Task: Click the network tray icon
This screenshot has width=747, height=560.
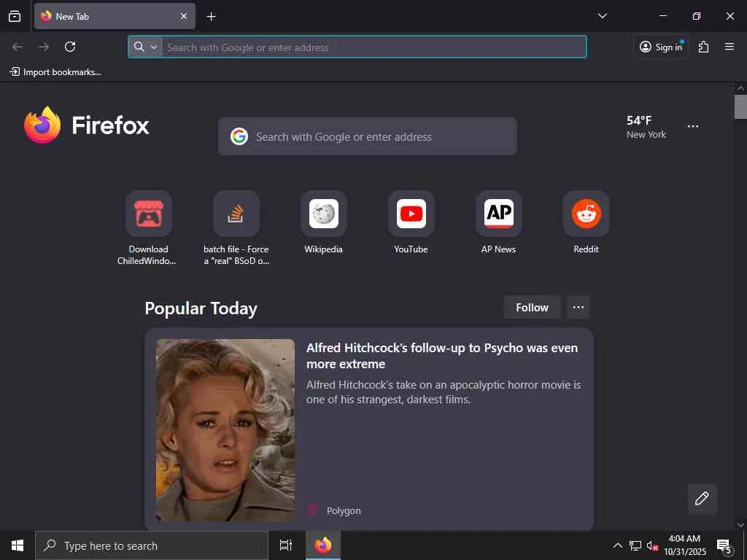Action: point(635,545)
